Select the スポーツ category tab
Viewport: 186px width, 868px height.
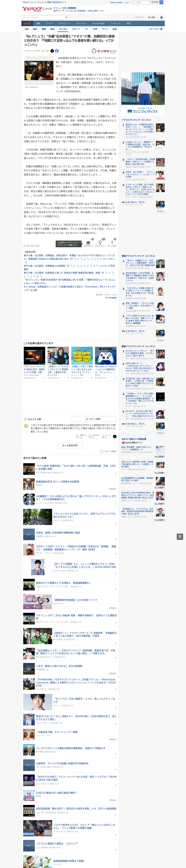tap(76, 29)
